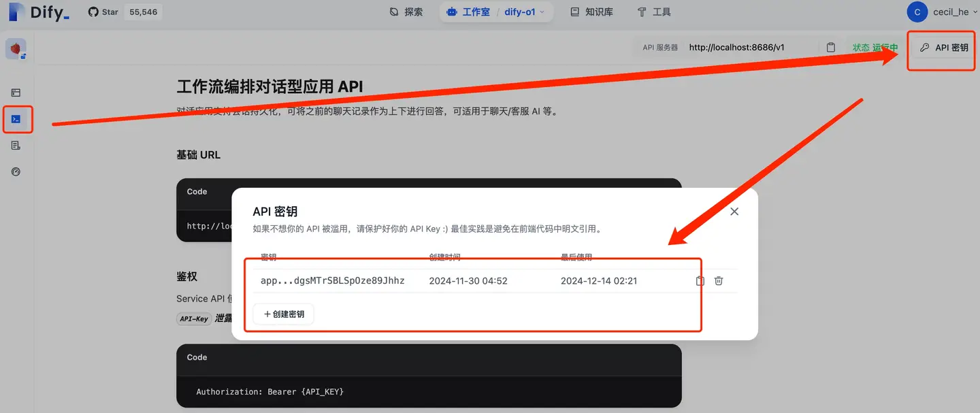Image resolution: width=980 pixels, height=413 pixels.
Task: Switch to the 工具 section
Action: click(653, 12)
